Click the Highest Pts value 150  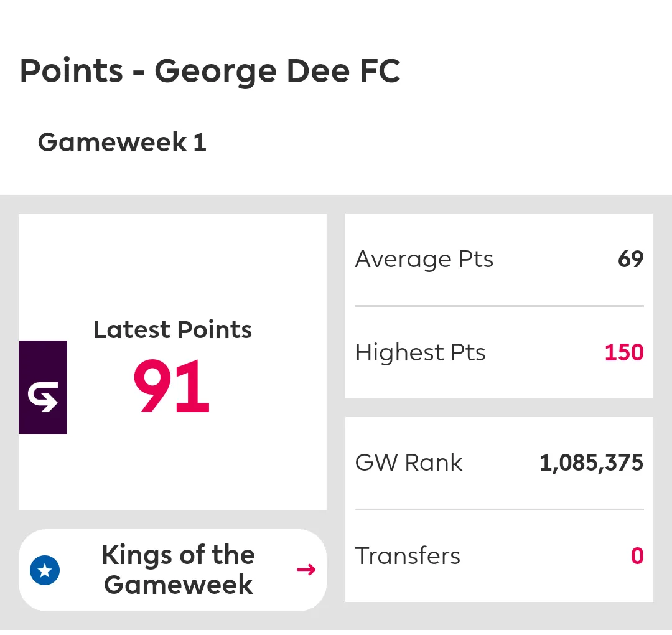coord(624,352)
